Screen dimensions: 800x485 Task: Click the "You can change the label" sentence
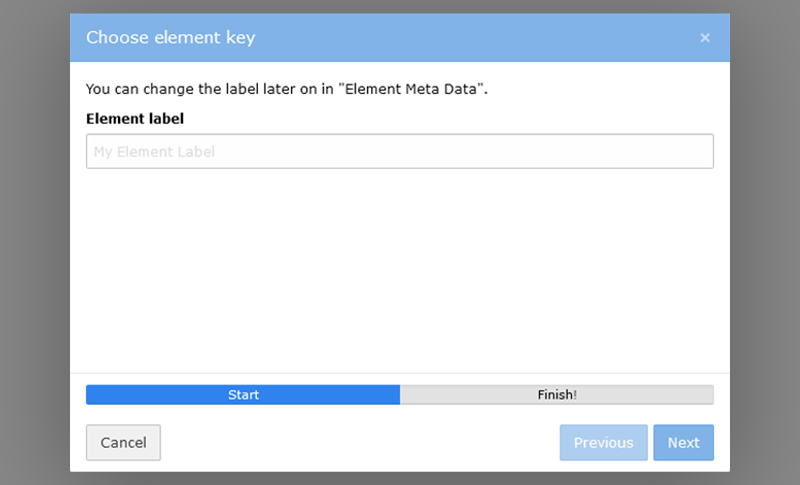pyautogui.click(x=200, y=89)
